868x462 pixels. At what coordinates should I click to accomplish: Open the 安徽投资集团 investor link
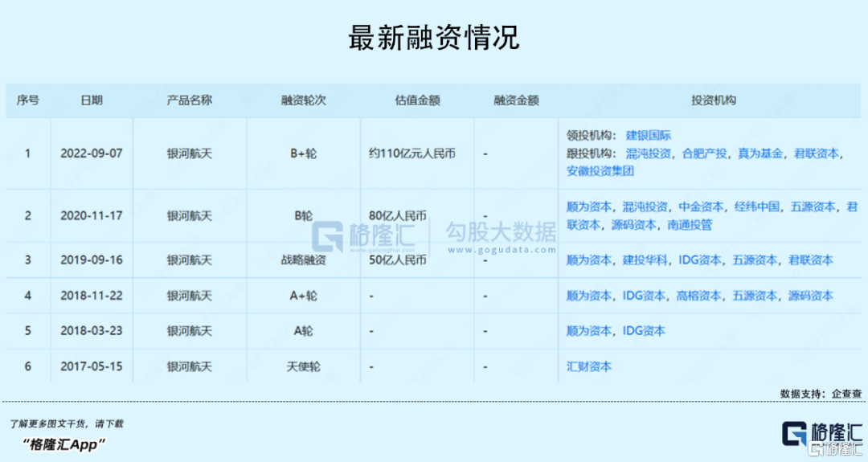tap(600, 171)
